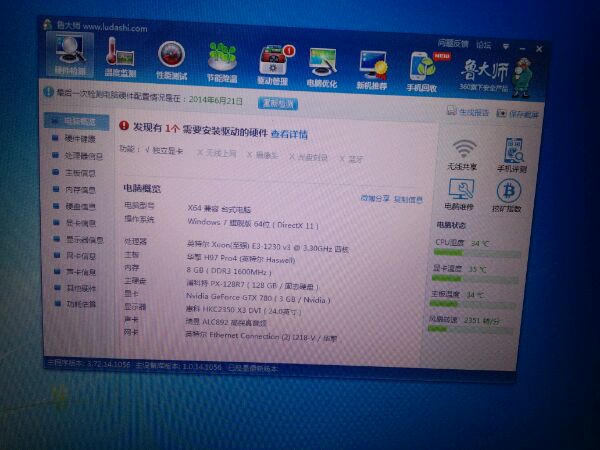
Task: Click the info icon next to last scan date
Action: point(49,92)
